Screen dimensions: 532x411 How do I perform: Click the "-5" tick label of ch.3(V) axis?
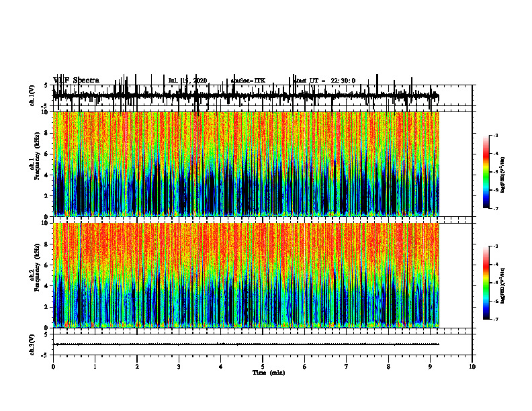click(x=46, y=355)
